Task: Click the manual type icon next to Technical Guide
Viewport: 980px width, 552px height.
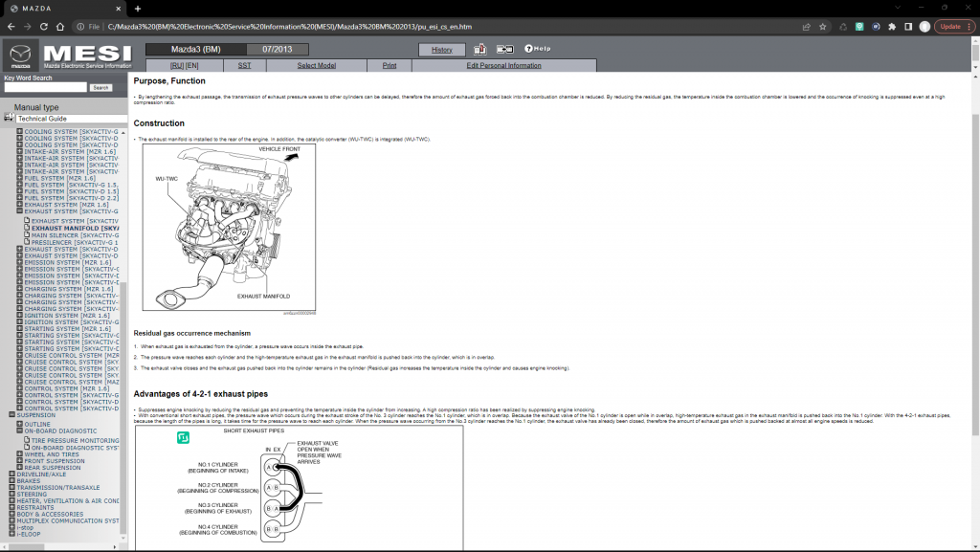Action: [10, 117]
